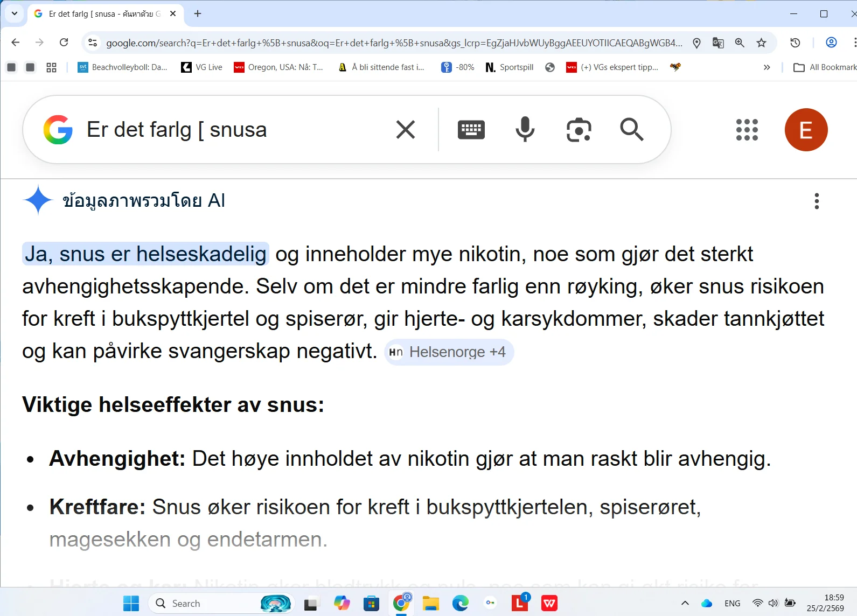Click the 'Viktige helseeffekter av snus:' heading
Image resolution: width=857 pixels, height=616 pixels.
pyautogui.click(x=173, y=404)
